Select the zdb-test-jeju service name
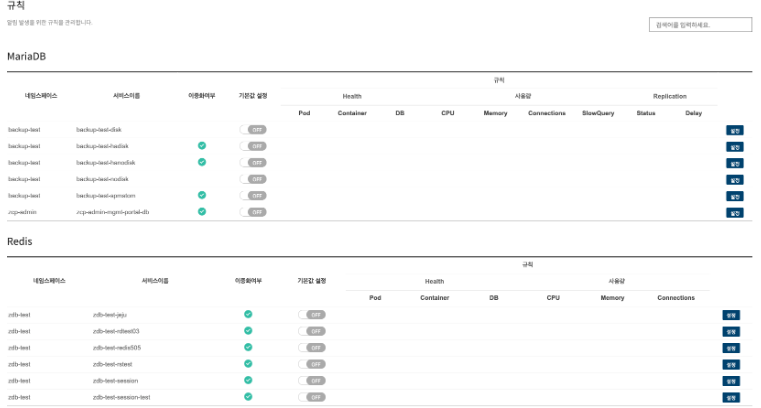The height and width of the screenshot is (408, 761). tap(110, 315)
